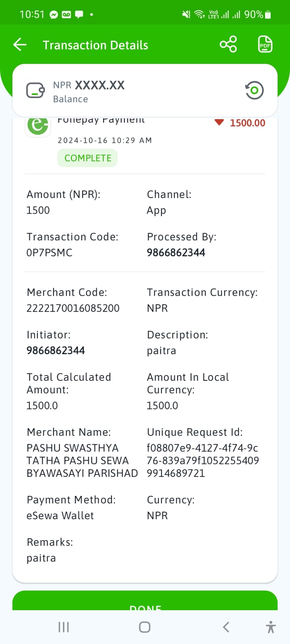Tap the Transaction Details title
The height and width of the screenshot is (644, 290).
(x=95, y=45)
